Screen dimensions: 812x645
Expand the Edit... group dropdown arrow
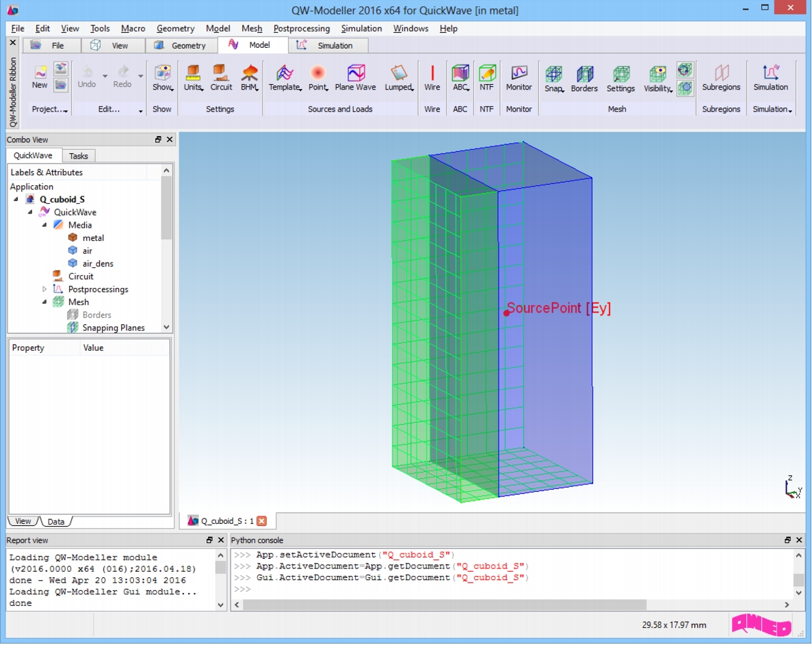point(140,111)
